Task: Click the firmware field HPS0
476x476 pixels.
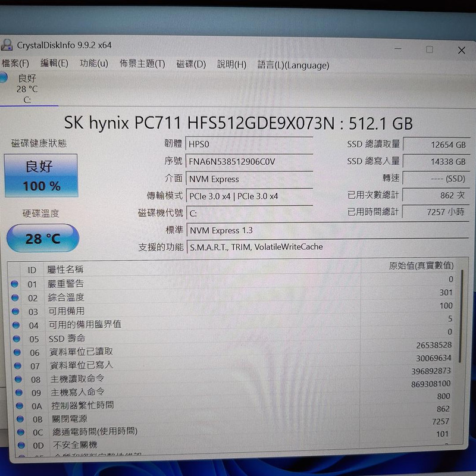Action: (x=249, y=143)
